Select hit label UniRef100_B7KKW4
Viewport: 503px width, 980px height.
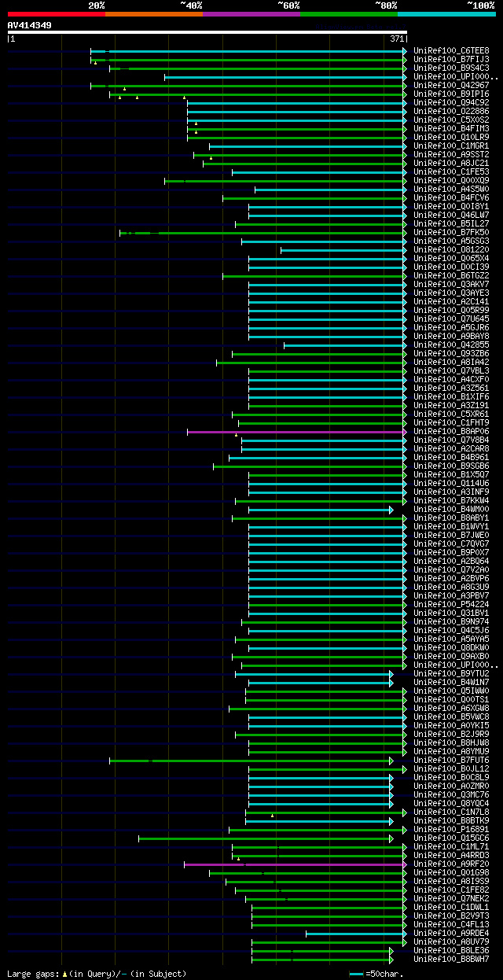tap(451, 500)
